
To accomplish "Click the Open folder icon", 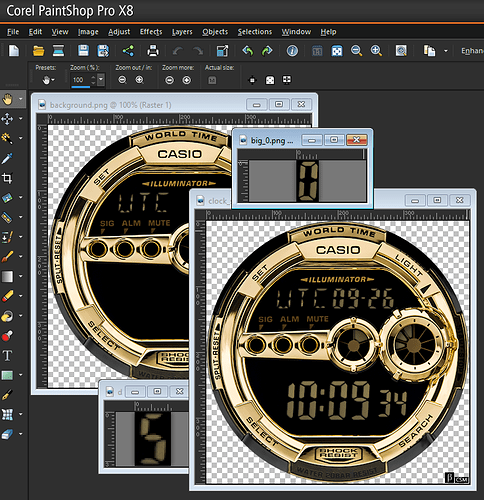I will [x=39, y=51].
